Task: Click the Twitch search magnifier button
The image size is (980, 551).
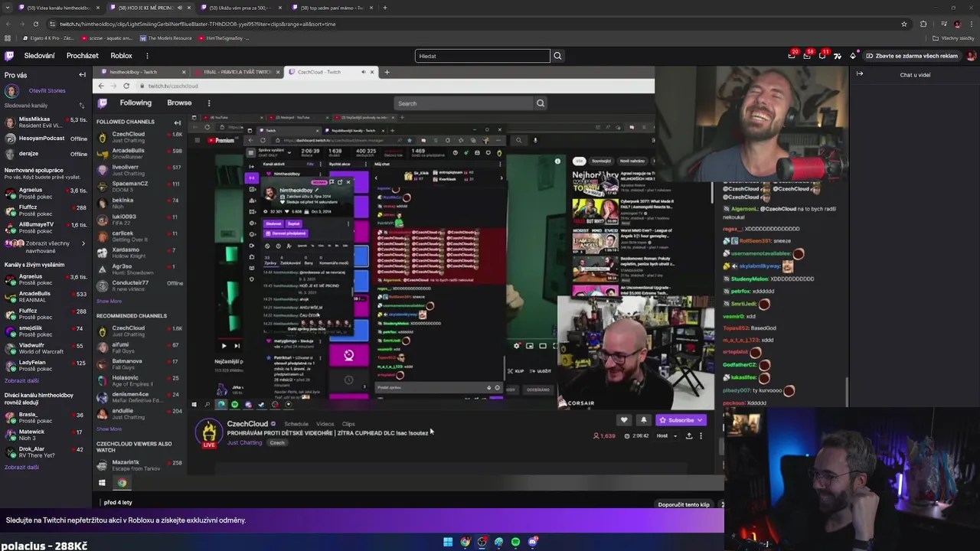Action: coord(557,56)
